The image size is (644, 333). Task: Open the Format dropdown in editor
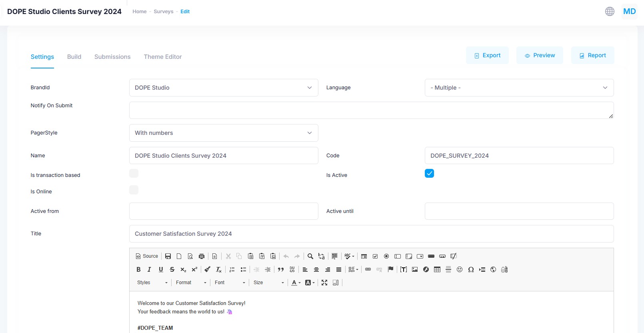(x=191, y=283)
